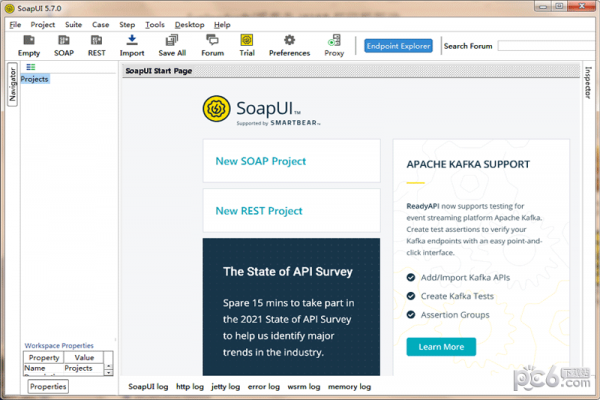Click Apache Kafka Support heading
The width and height of the screenshot is (600, 400).
coord(468,165)
